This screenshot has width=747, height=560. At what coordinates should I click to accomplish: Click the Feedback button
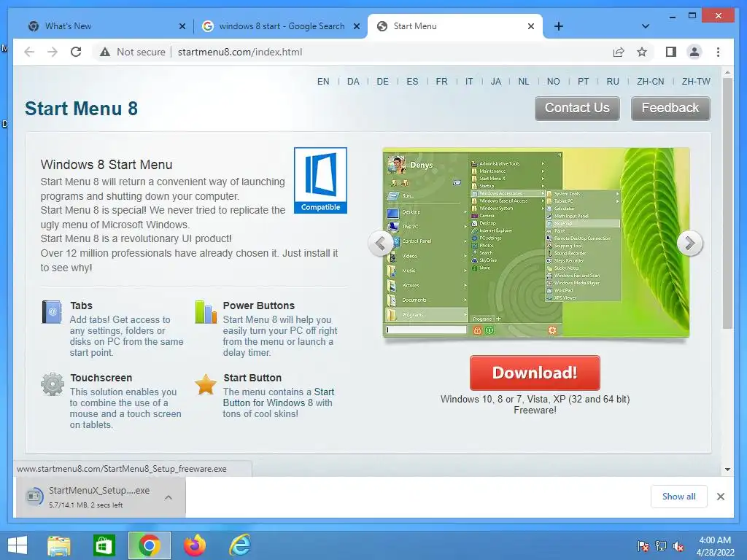pyautogui.click(x=670, y=108)
